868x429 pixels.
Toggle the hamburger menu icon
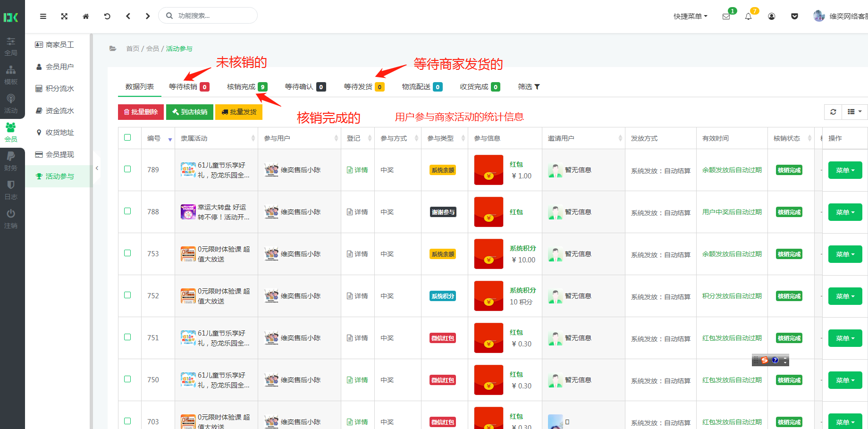pos(43,16)
